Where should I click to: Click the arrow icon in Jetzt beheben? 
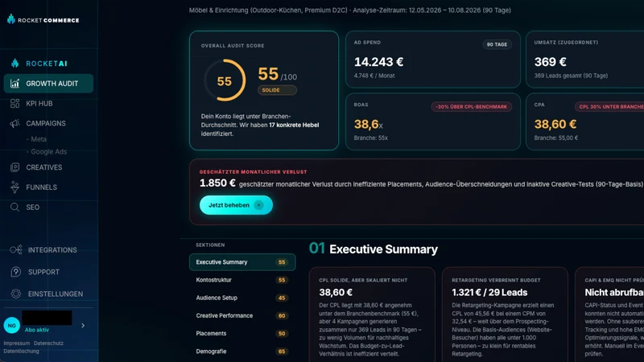click(x=258, y=205)
